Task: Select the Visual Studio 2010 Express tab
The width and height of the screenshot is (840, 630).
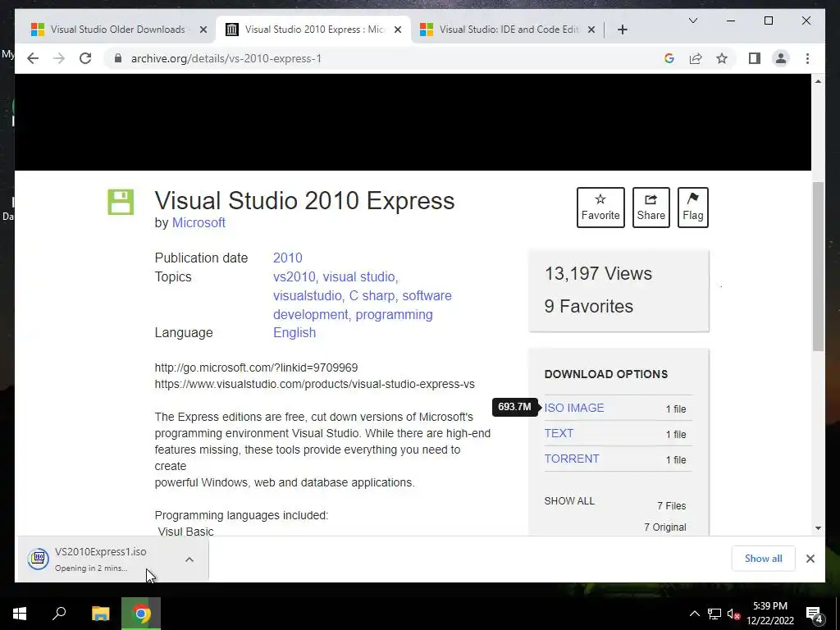Action: tap(313, 30)
